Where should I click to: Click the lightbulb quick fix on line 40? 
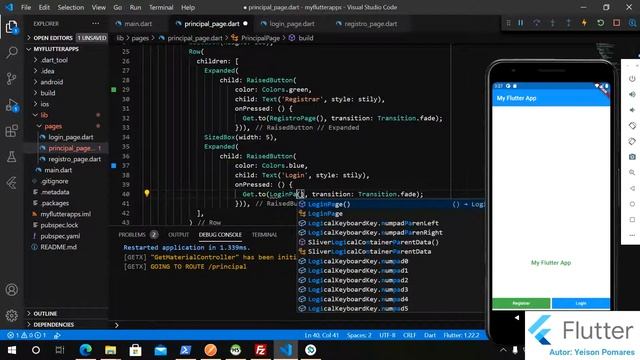pos(147,193)
